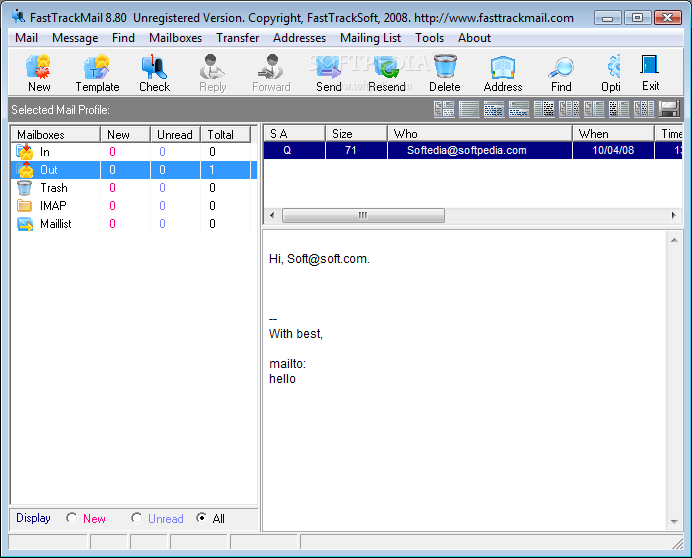The image size is (692, 558).
Task: Select the Softedia@softpedia.com message row
Action: point(473,151)
